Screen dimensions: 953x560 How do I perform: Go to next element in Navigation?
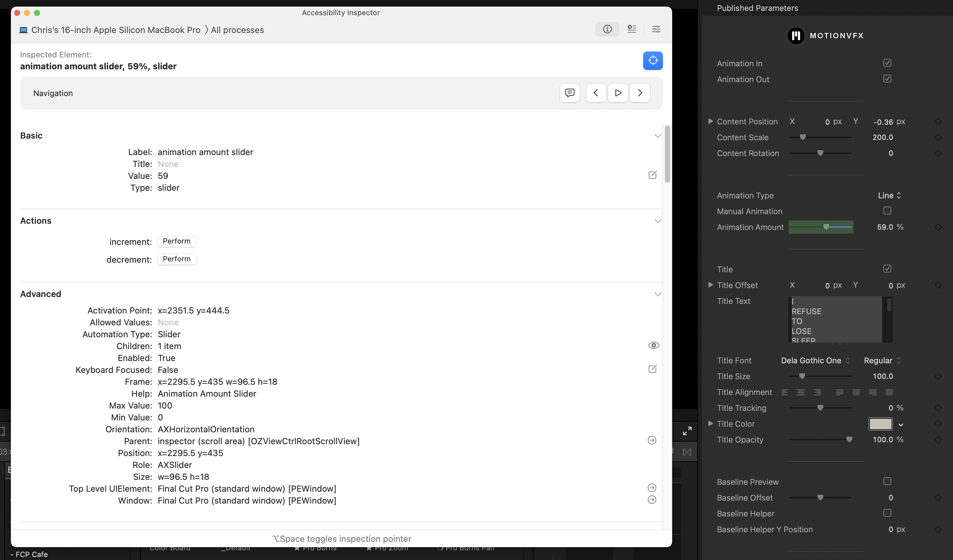pos(640,93)
